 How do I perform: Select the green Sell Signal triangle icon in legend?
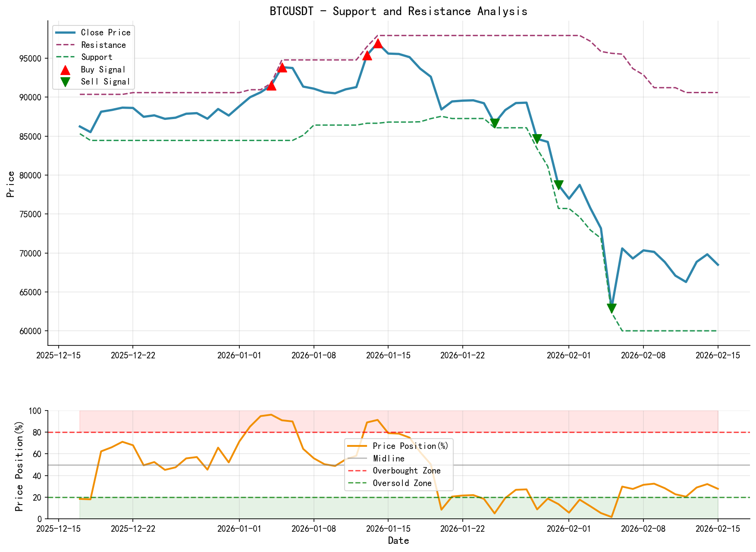(66, 81)
